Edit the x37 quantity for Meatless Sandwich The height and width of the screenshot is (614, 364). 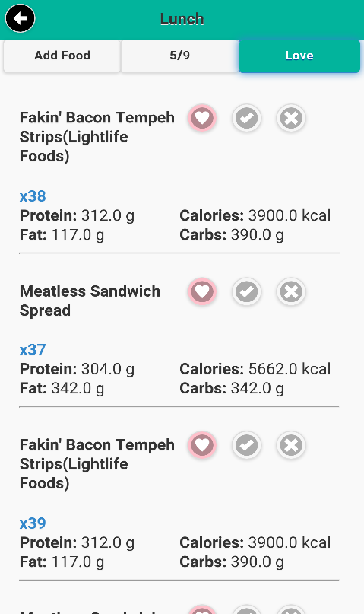point(33,350)
